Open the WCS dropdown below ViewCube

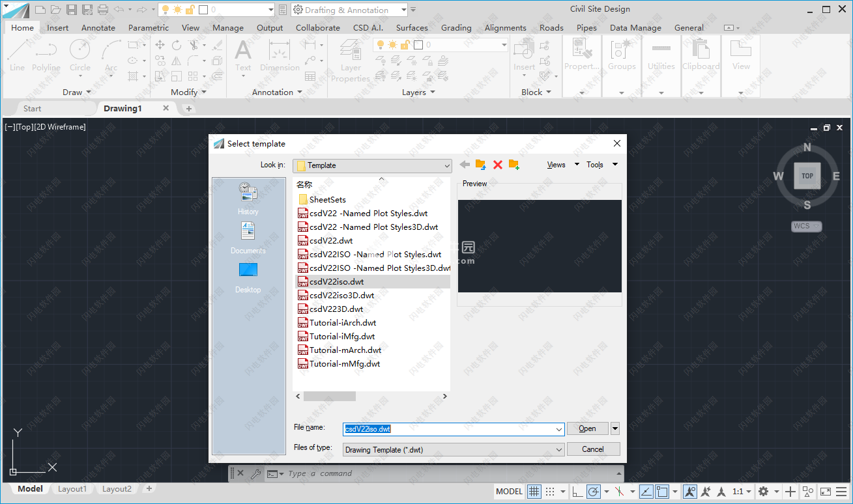(x=807, y=226)
